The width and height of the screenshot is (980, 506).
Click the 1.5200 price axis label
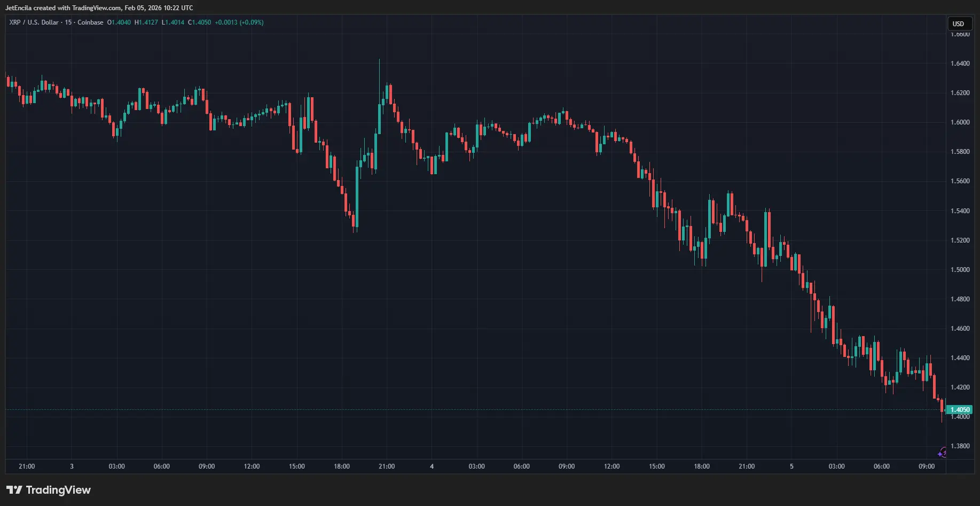(960, 240)
